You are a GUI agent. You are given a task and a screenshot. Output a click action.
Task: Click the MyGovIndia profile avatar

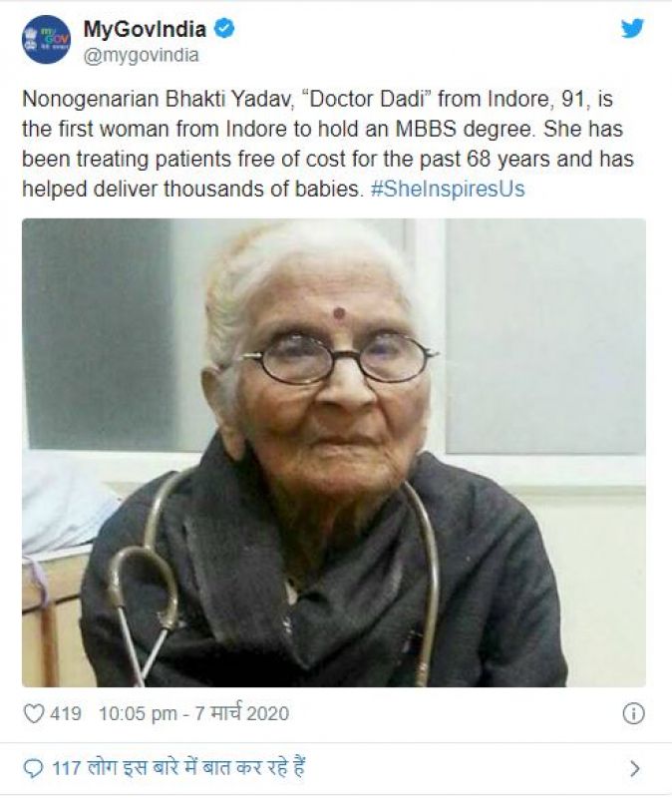[46, 39]
